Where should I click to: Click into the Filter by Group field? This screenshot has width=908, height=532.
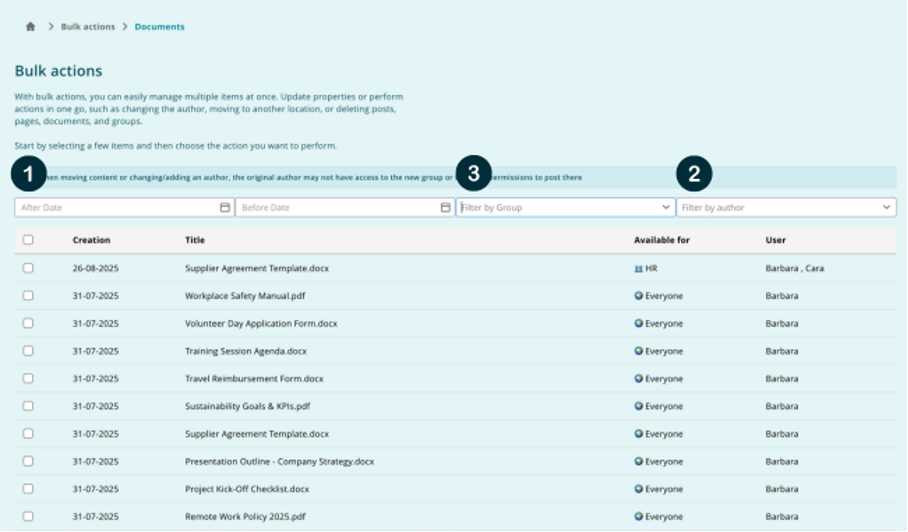coord(566,207)
